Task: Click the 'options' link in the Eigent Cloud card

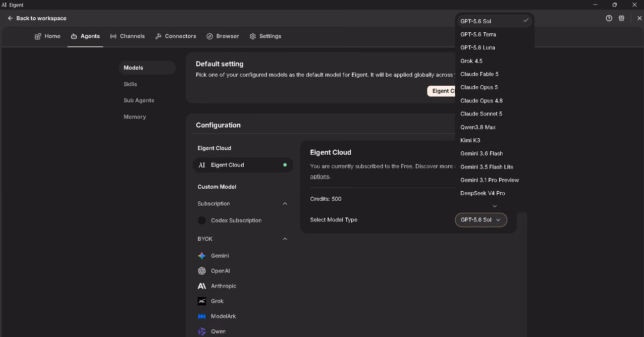Action: coord(320,176)
